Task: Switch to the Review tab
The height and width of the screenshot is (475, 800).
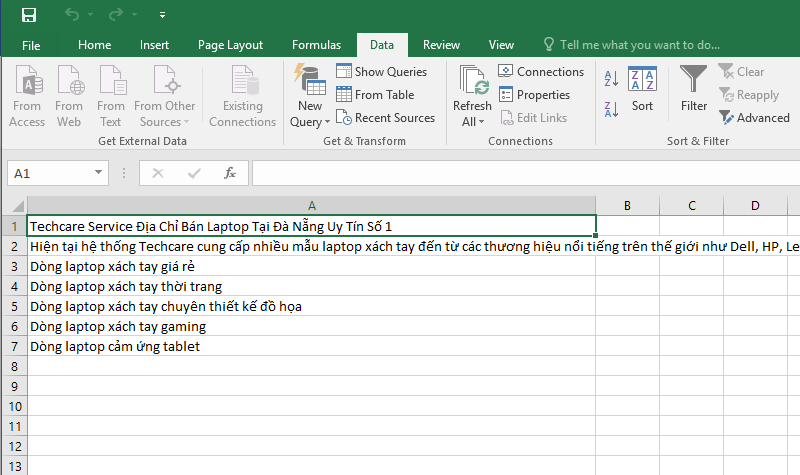Action: pos(441,45)
